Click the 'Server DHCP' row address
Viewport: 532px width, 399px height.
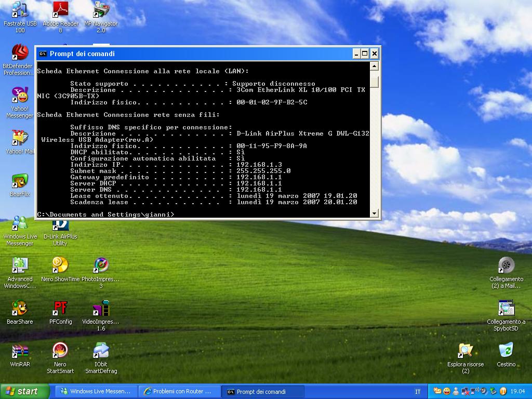click(x=259, y=183)
